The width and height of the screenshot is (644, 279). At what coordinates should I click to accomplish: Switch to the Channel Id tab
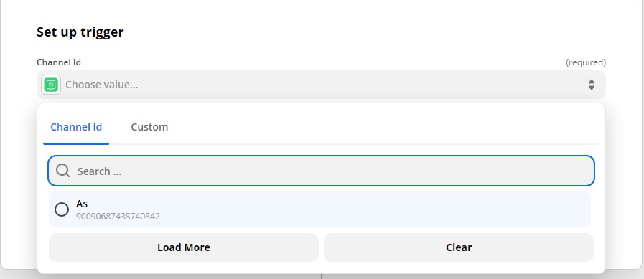click(x=76, y=127)
